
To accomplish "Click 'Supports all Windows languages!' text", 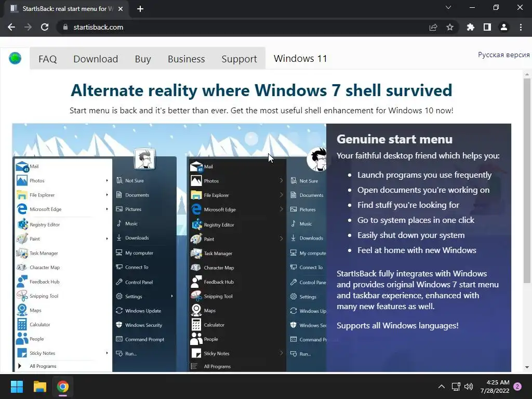I will [x=397, y=325].
